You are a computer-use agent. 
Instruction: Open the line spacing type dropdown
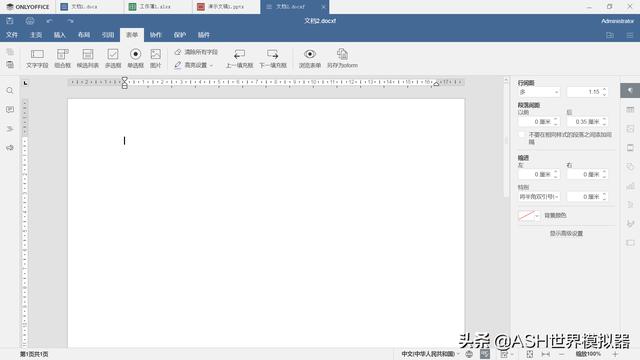(x=539, y=92)
